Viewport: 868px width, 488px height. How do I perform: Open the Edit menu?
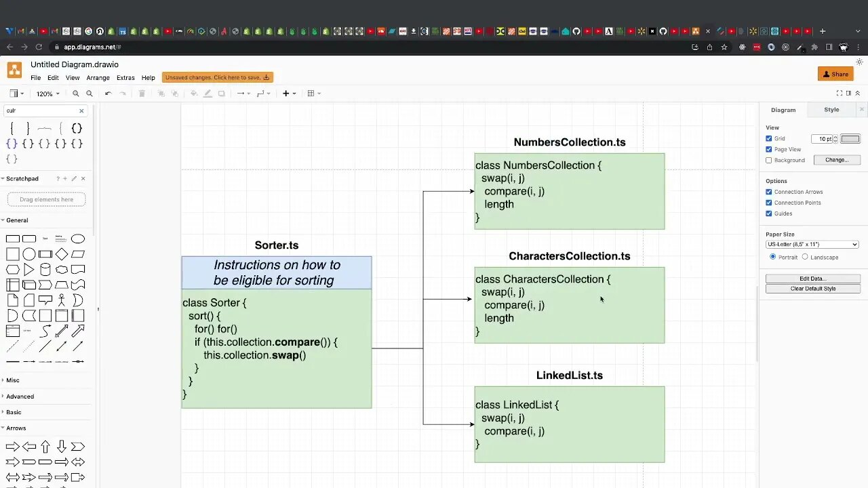53,78
